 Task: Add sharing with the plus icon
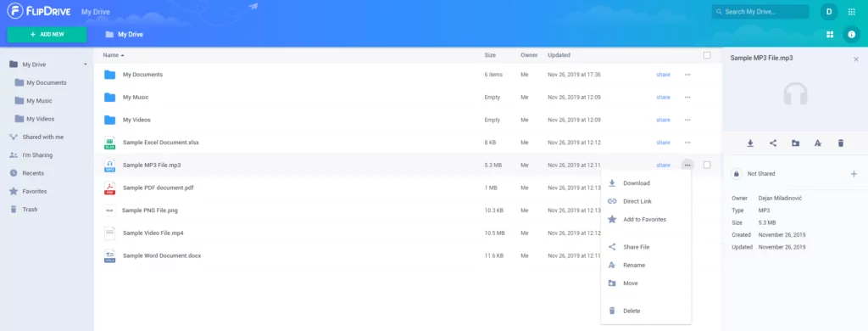click(854, 173)
